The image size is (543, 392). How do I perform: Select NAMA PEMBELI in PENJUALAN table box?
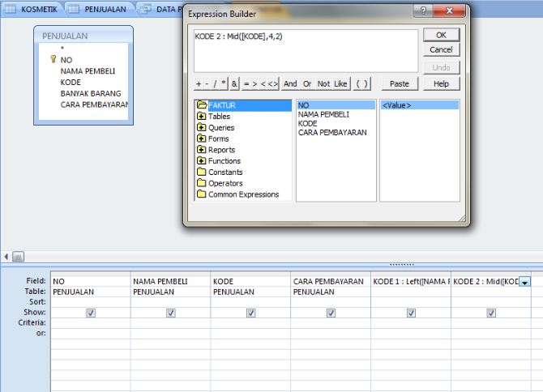point(88,71)
